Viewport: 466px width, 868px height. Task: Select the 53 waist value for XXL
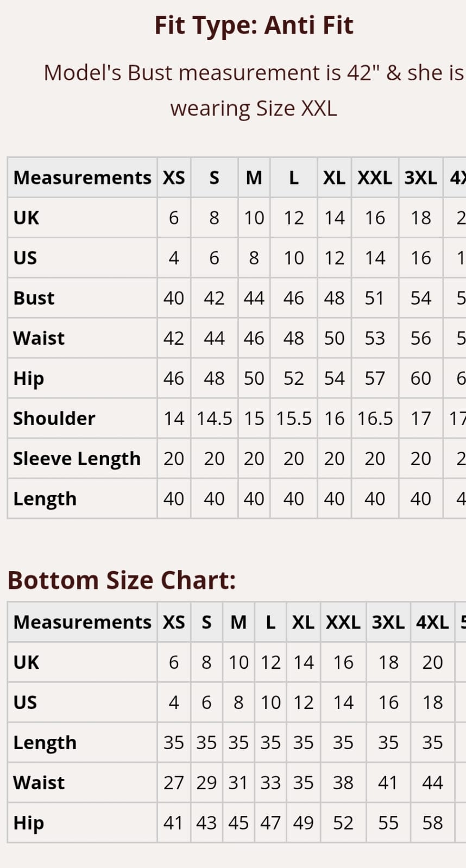(375, 338)
